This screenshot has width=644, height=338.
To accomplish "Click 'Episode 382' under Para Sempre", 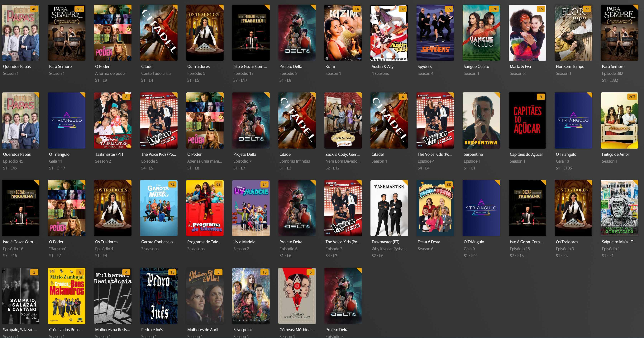I will (x=612, y=73).
